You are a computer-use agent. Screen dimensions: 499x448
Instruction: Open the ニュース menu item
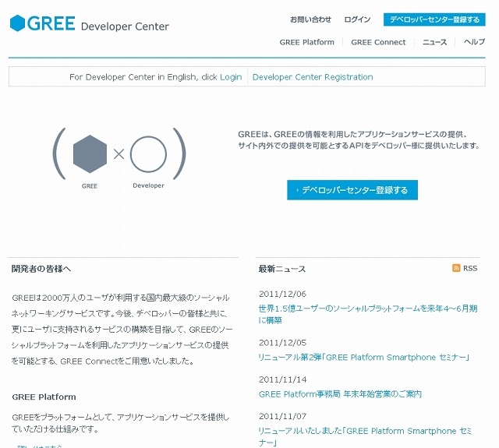pos(435,42)
